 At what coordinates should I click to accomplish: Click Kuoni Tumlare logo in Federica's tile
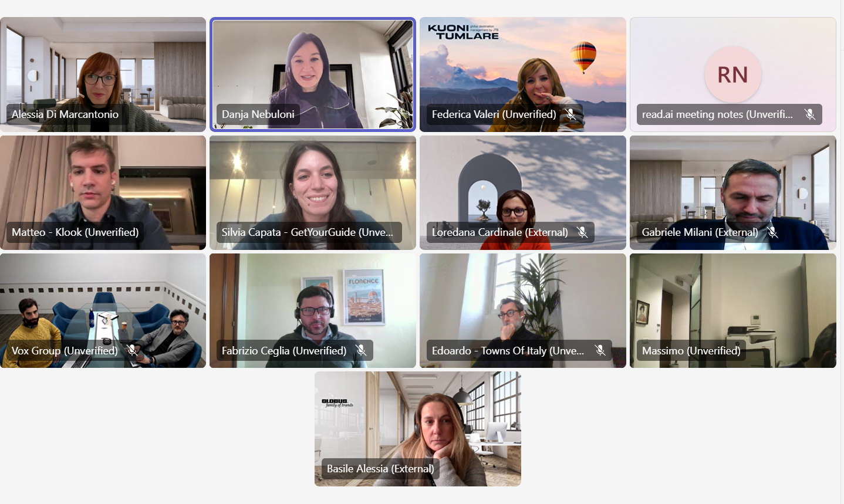point(463,32)
